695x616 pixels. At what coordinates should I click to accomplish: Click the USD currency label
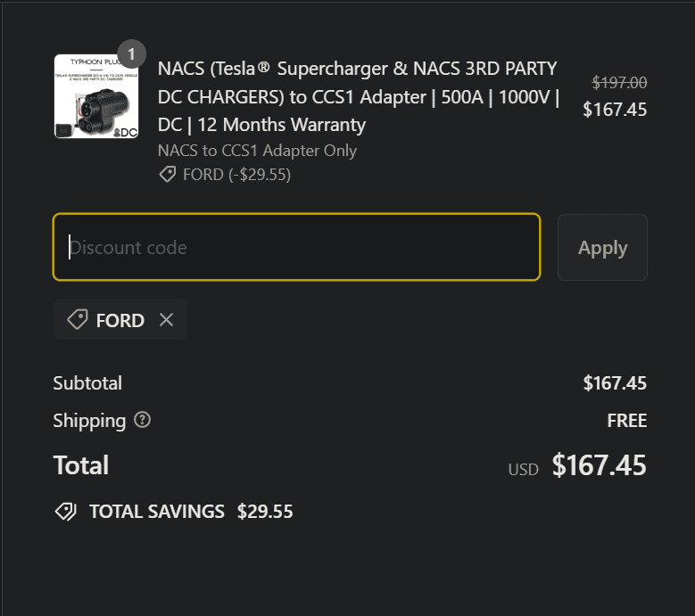[x=524, y=469]
